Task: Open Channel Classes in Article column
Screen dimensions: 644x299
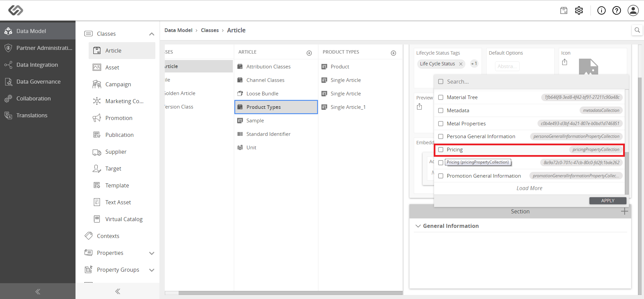Action: click(x=276, y=80)
